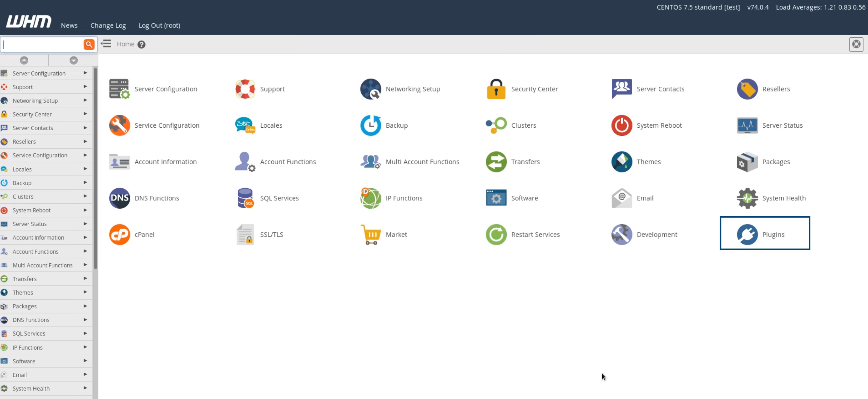The width and height of the screenshot is (868, 399).
Task: Open the Backup clock icon
Action: click(370, 125)
